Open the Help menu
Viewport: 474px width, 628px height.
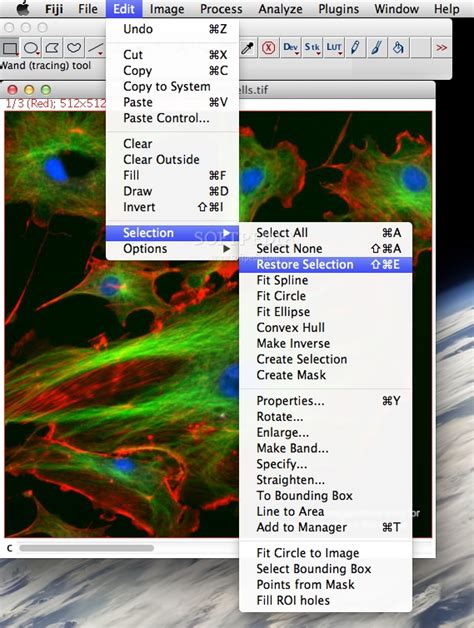447,9
